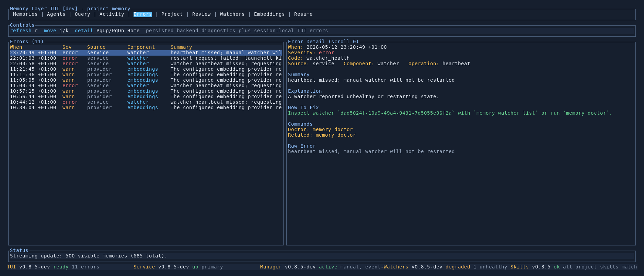Click the Errors (11) panel title
The width and height of the screenshot is (644, 276).
tap(27, 42)
